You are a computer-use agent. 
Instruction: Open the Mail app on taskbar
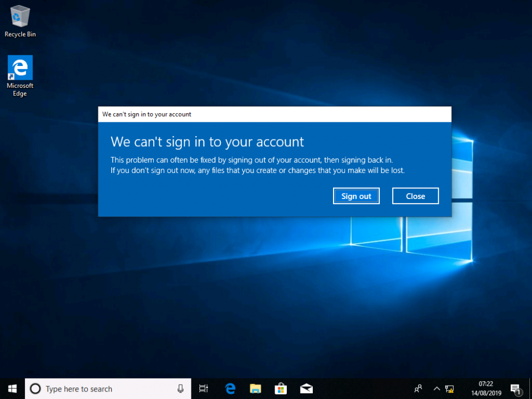coord(306,389)
